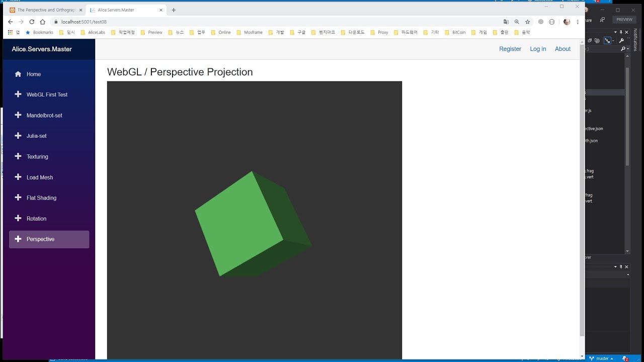Click the PREVIEW button in Visual Studio
Image resolution: width=644 pixels, height=362 pixels.
coord(624,20)
